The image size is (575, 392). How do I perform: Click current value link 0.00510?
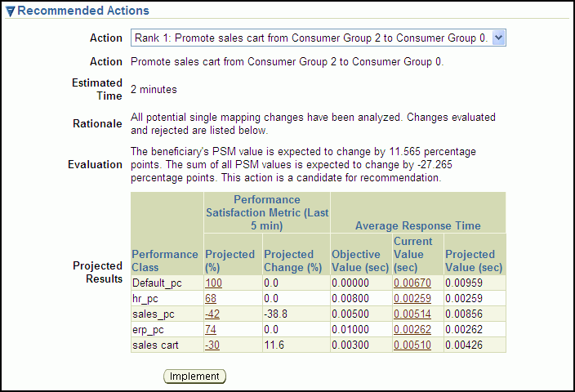410,345
